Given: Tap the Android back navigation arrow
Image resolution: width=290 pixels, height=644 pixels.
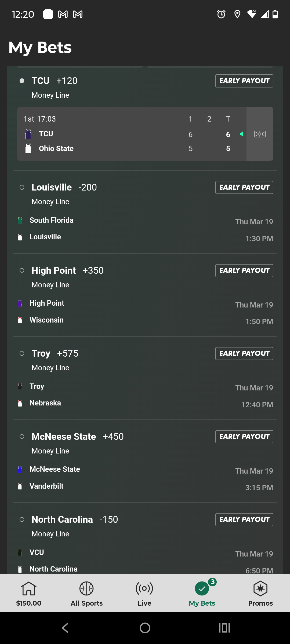Looking at the screenshot, I should (65, 628).
